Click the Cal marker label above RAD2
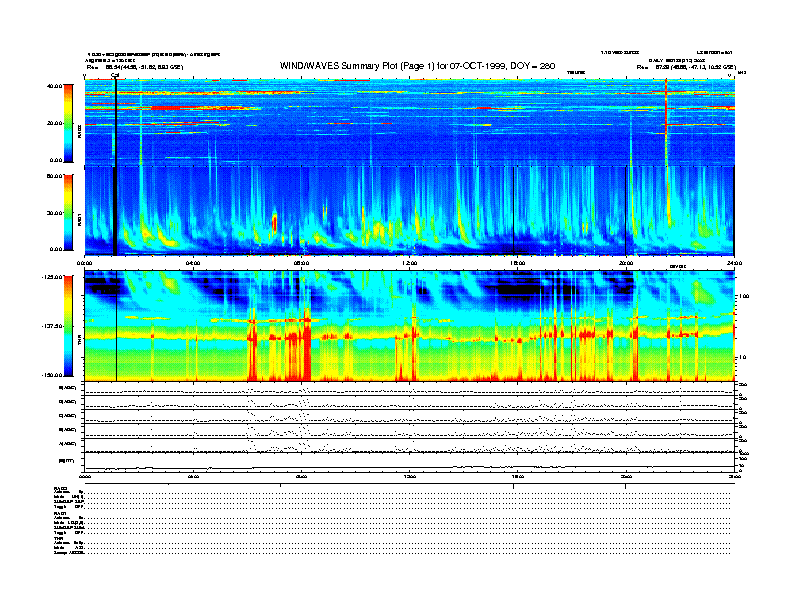Screen dimensions: 792x612 [115, 76]
